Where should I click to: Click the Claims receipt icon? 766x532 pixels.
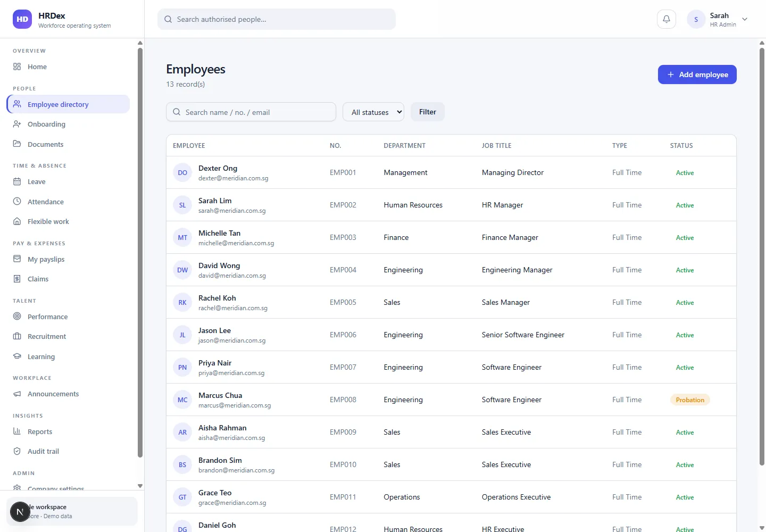(17, 279)
